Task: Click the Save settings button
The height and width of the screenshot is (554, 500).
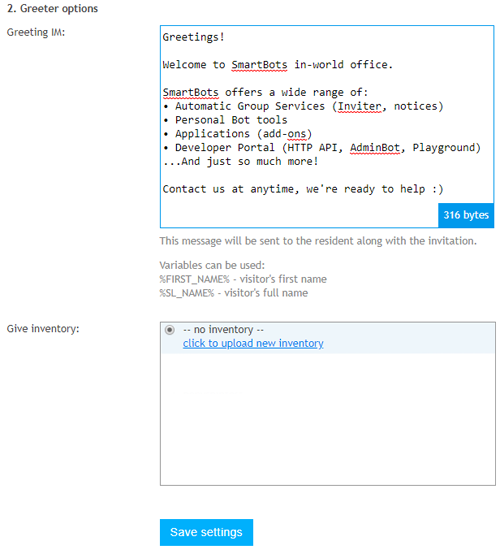Action: pos(206,532)
